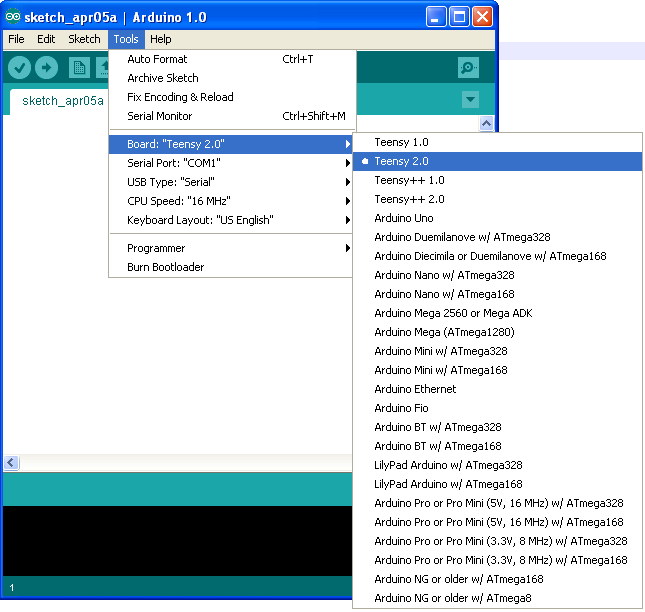The width and height of the screenshot is (645, 612).
Task: Pick LilyPad Arduino w/ ATmega328
Action: (497, 465)
